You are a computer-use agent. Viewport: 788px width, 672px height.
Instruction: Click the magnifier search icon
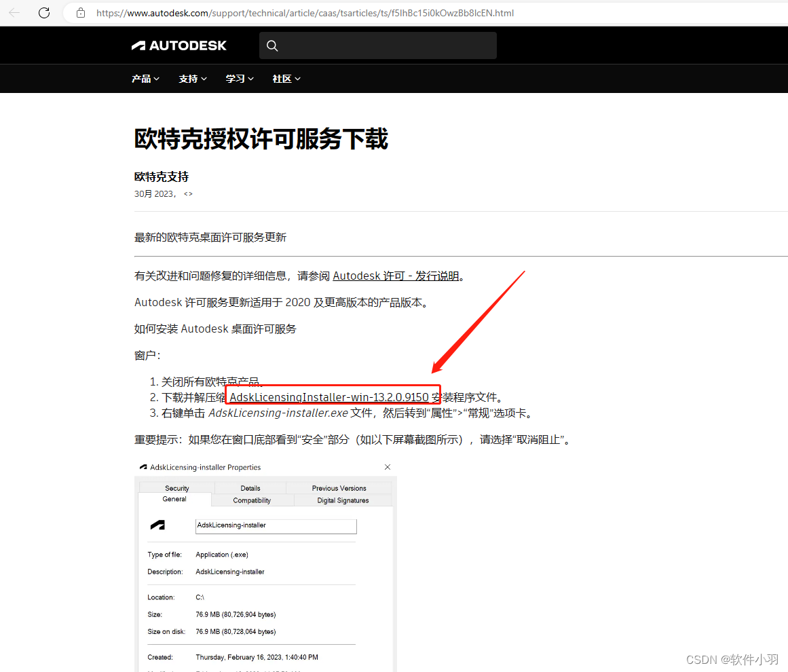[x=272, y=45]
